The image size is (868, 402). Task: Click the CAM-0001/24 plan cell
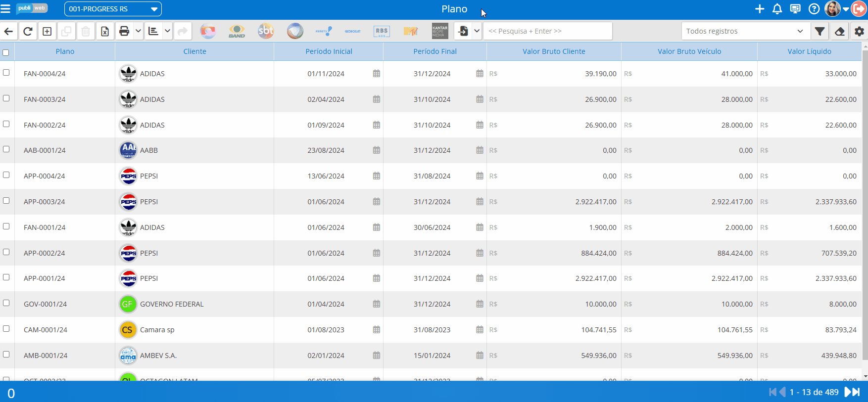point(65,330)
